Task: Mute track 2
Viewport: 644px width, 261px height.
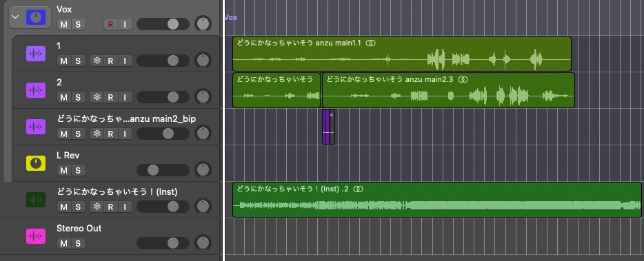Action: (63, 97)
